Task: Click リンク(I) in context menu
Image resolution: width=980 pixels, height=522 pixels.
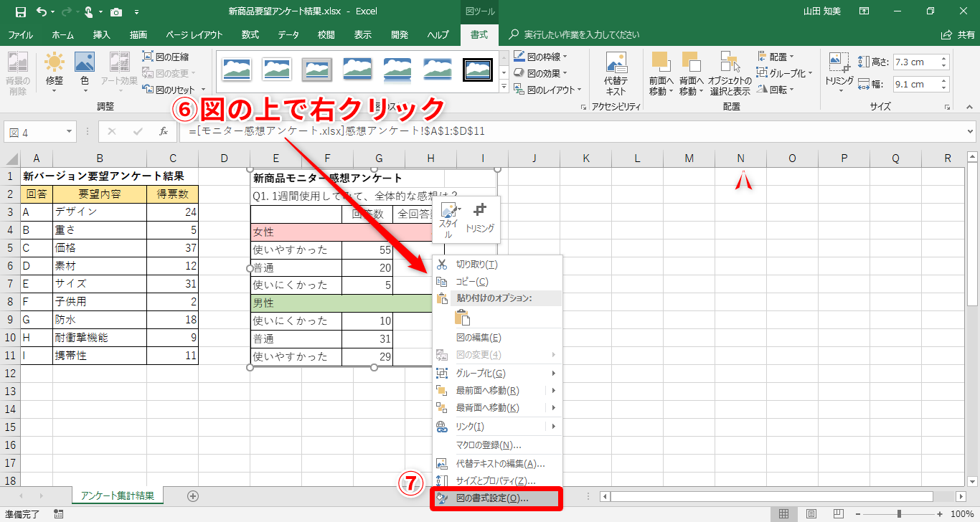Action: click(x=498, y=427)
